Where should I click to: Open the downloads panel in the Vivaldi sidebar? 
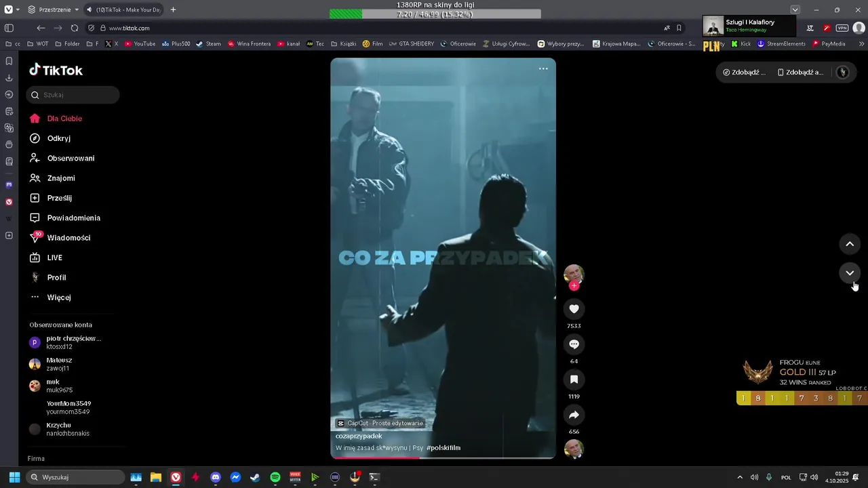pos(9,78)
